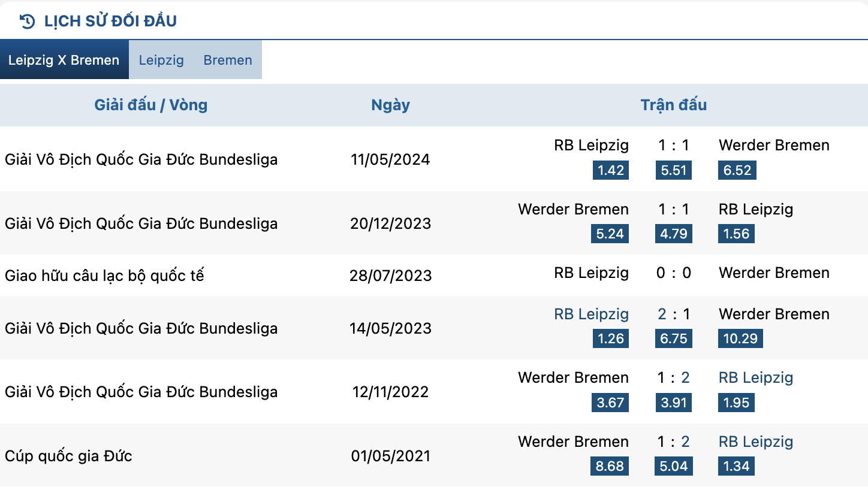Select the 1.42 odds for 11/05/2024 match

tap(611, 170)
